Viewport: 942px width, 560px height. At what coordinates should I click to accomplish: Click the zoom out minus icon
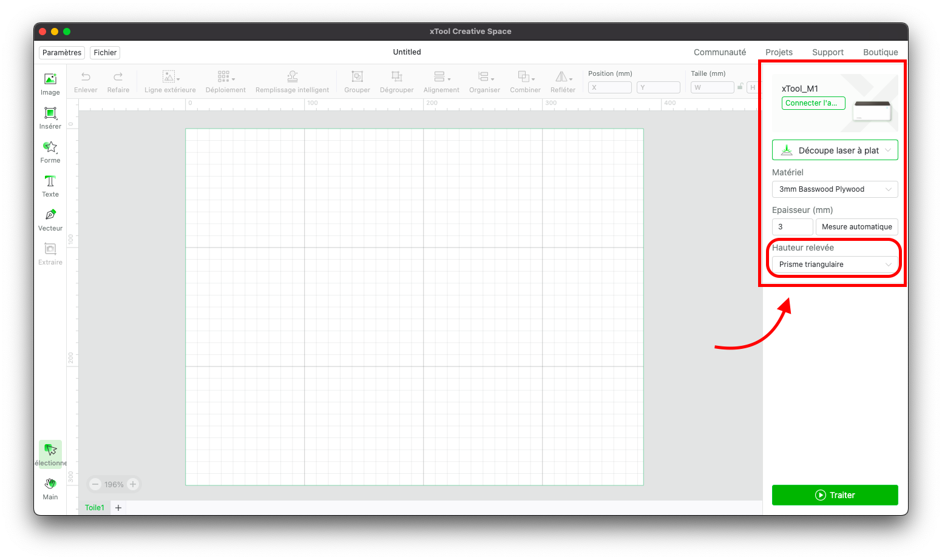(95, 484)
